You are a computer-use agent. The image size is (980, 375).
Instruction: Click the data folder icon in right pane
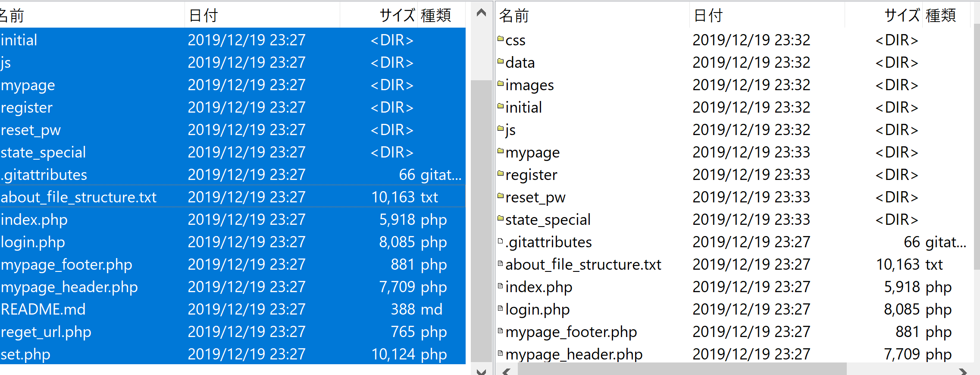coord(501,61)
